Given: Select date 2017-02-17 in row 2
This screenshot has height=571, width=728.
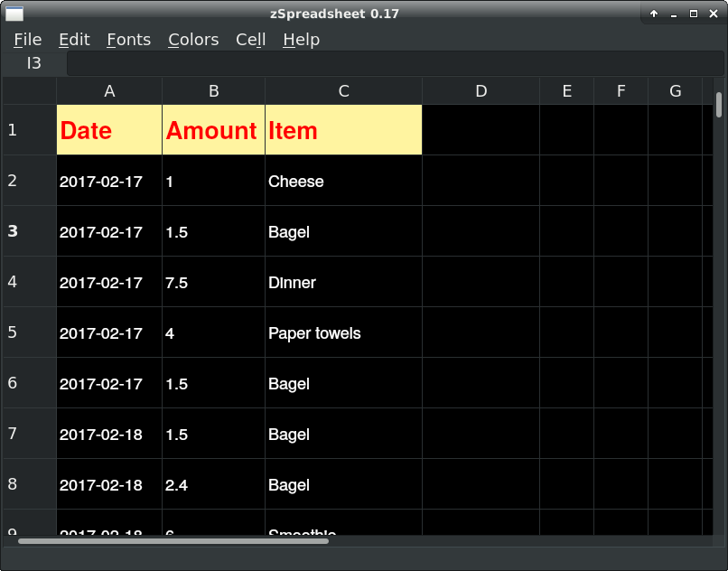Looking at the screenshot, I should pos(109,181).
